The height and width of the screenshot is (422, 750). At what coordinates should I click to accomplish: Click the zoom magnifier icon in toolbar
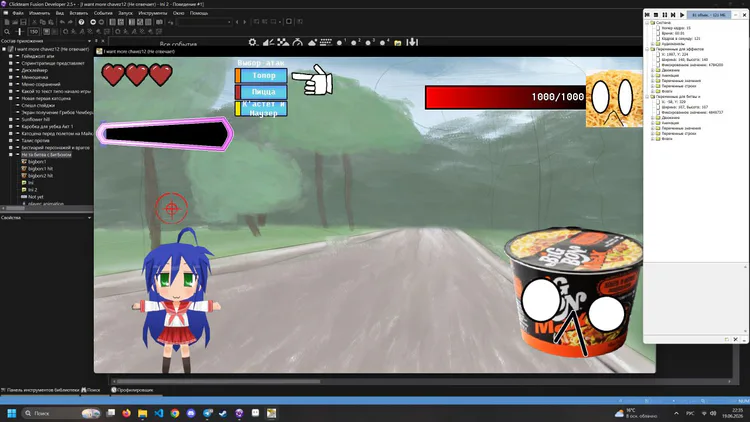(7, 32)
